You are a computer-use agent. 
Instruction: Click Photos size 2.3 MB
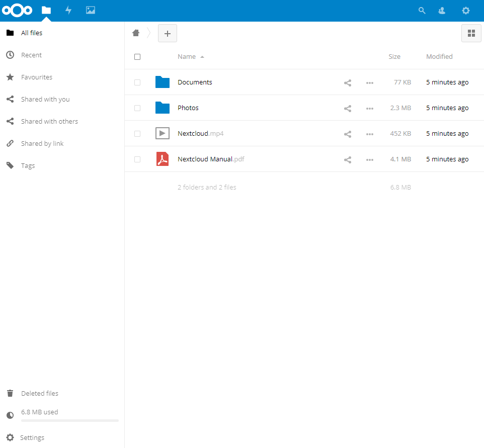(x=400, y=108)
